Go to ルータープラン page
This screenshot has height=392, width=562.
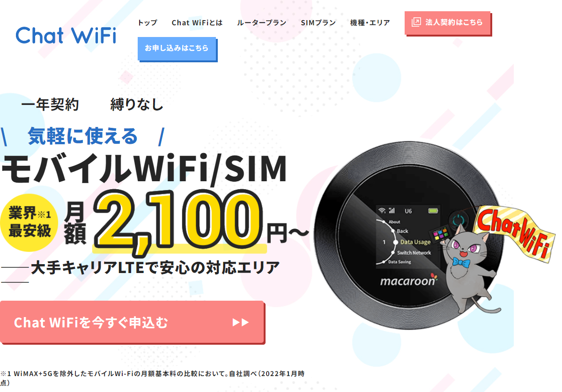point(261,22)
